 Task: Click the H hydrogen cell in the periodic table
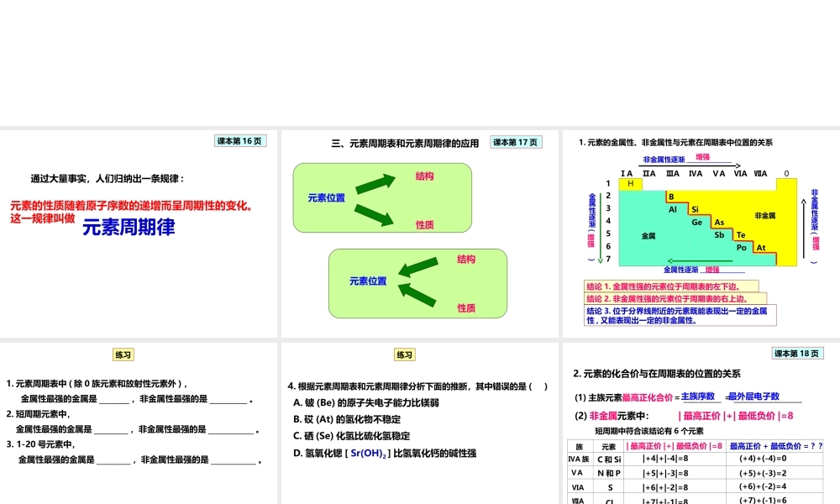point(631,184)
